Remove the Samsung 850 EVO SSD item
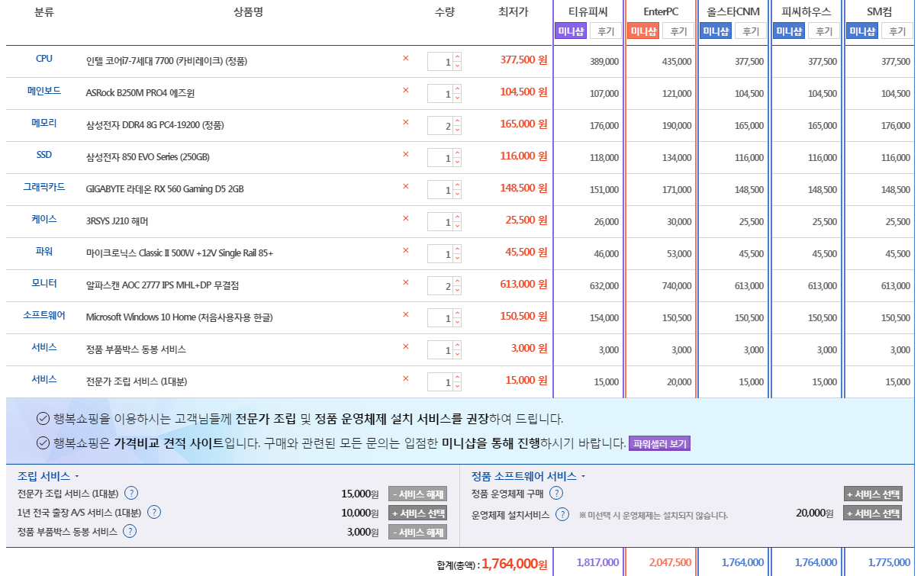The image size is (924, 576). coord(405,155)
